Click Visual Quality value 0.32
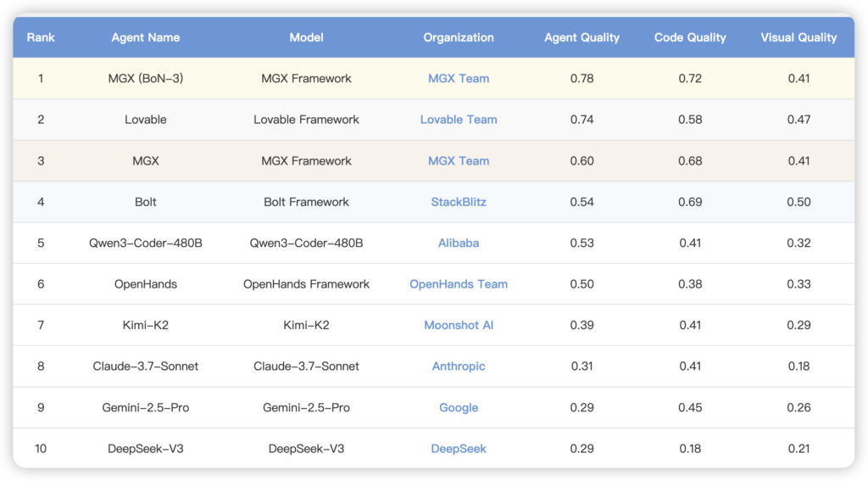This screenshot has height=481, width=868. click(x=798, y=243)
